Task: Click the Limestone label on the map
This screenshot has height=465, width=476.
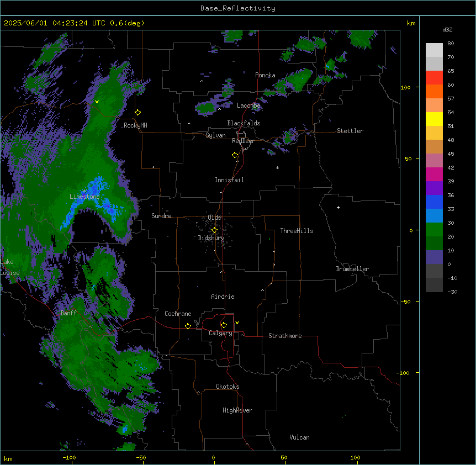Action: click(x=84, y=197)
